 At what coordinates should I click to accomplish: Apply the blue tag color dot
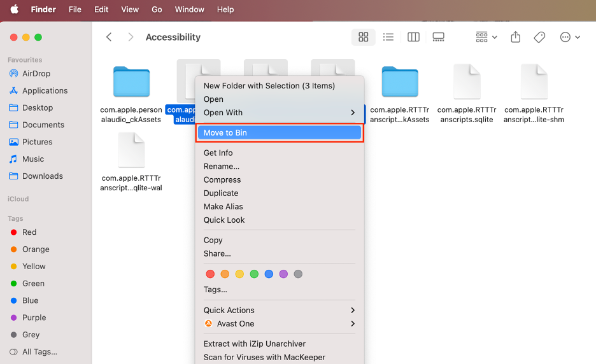click(x=269, y=274)
